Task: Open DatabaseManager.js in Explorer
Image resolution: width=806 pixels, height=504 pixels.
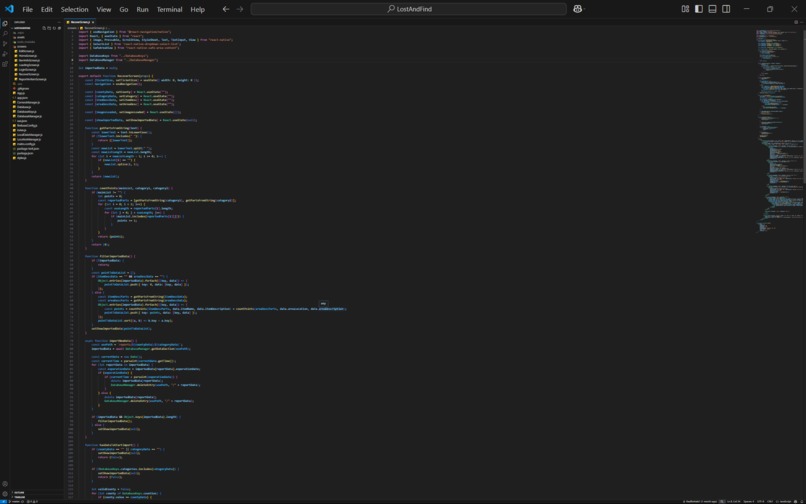Action: [x=29, y=116]
